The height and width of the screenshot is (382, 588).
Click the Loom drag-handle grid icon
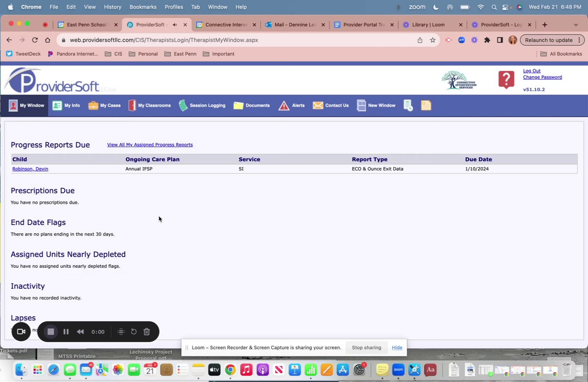pyautogui.click(x=121, y=331)
